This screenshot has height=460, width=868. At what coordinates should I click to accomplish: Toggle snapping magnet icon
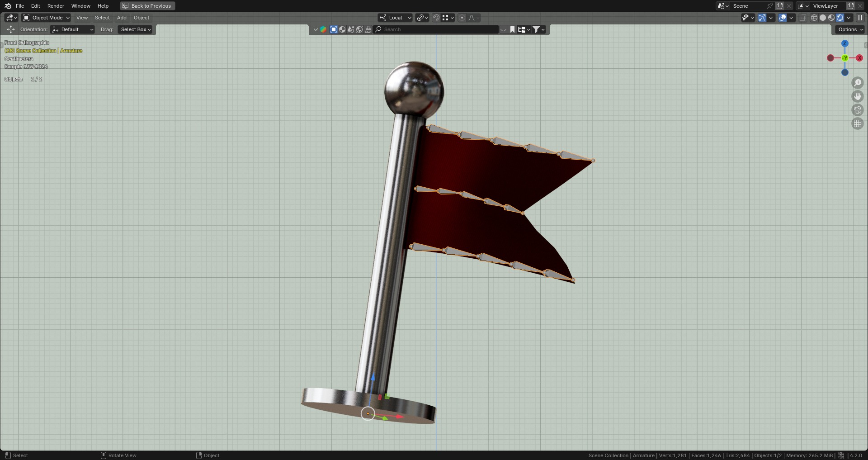[x=436, y=18]
